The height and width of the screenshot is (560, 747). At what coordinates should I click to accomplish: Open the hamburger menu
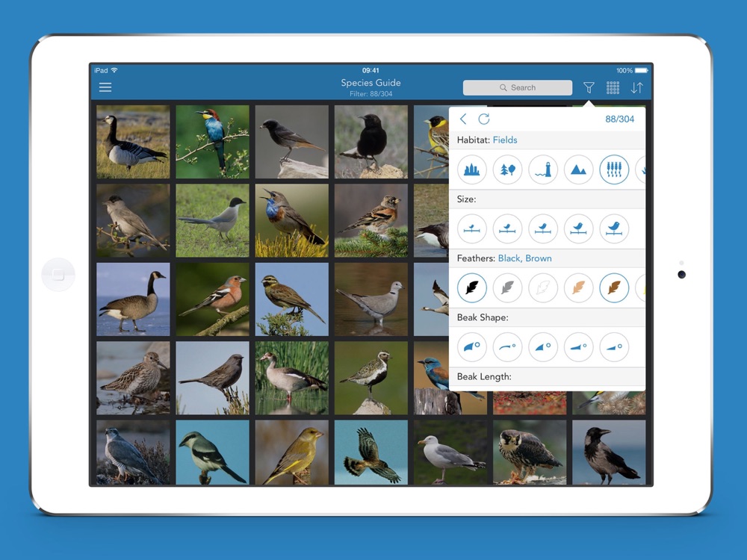coord(105,87)
